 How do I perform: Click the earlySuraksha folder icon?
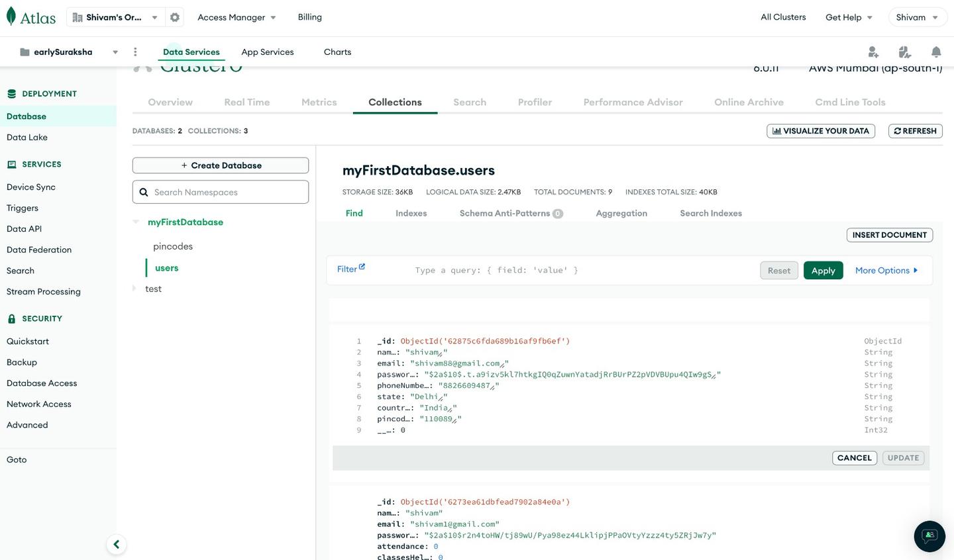pos(25,52)
